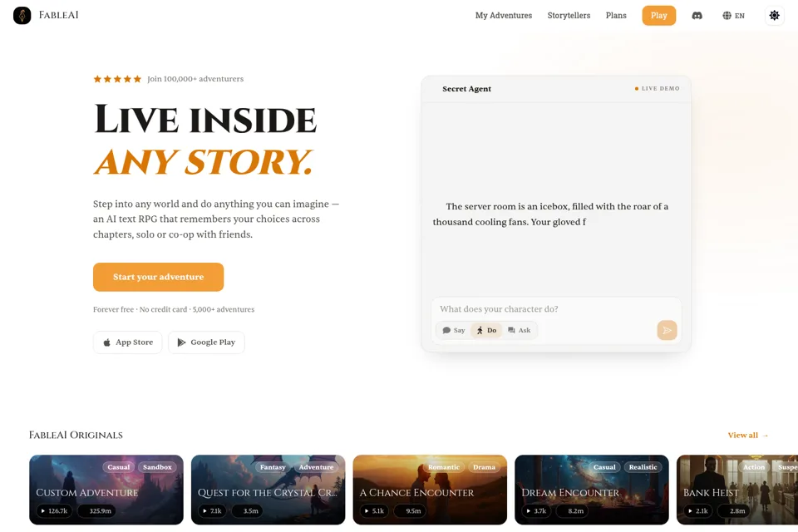Click the Realistic tag on Dream Encounter
The width and height of the screenshot is (798, 532).
pyautogui.click(x=643, y=467)
